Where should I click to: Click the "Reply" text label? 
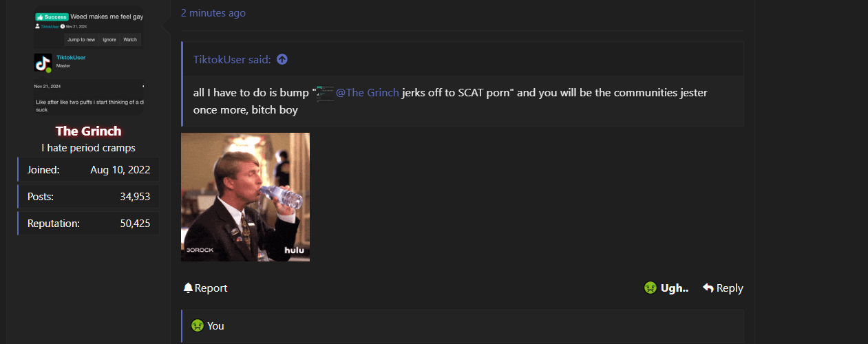pos(730,288)
